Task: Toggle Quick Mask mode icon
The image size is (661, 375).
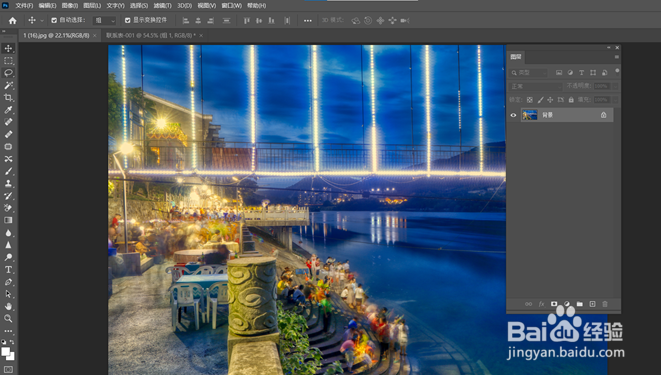Action: (8, 370)
